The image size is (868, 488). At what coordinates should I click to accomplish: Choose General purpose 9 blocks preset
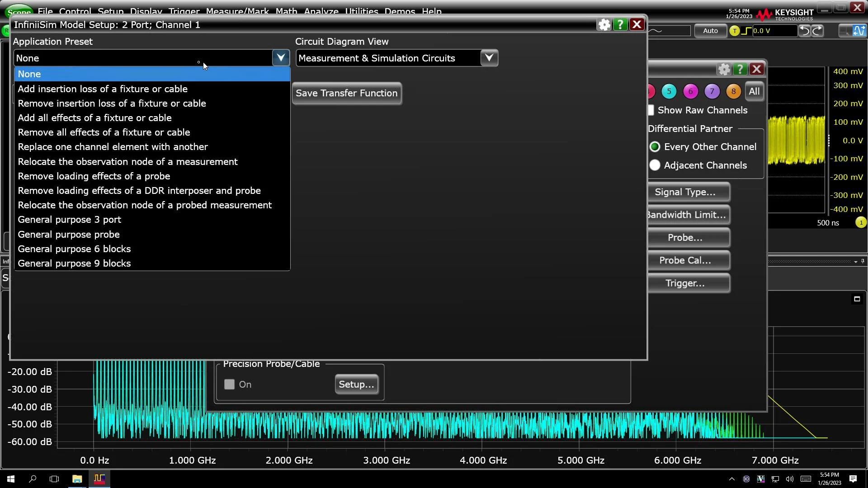click(152, 263)
